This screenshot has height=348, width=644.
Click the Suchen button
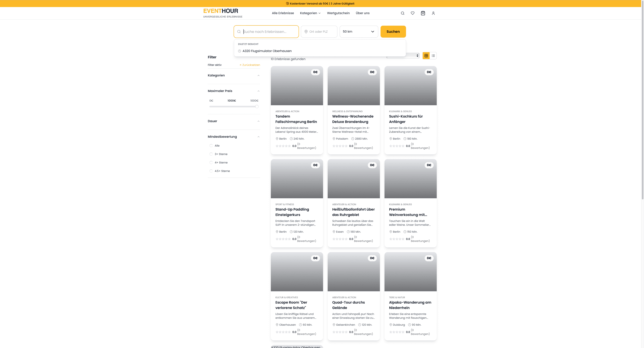click(393, 32)
